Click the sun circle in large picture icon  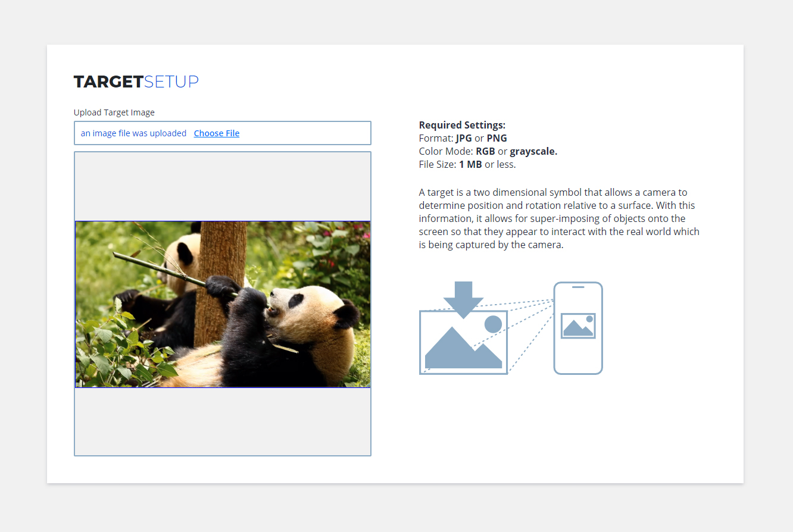pos(493,324)
